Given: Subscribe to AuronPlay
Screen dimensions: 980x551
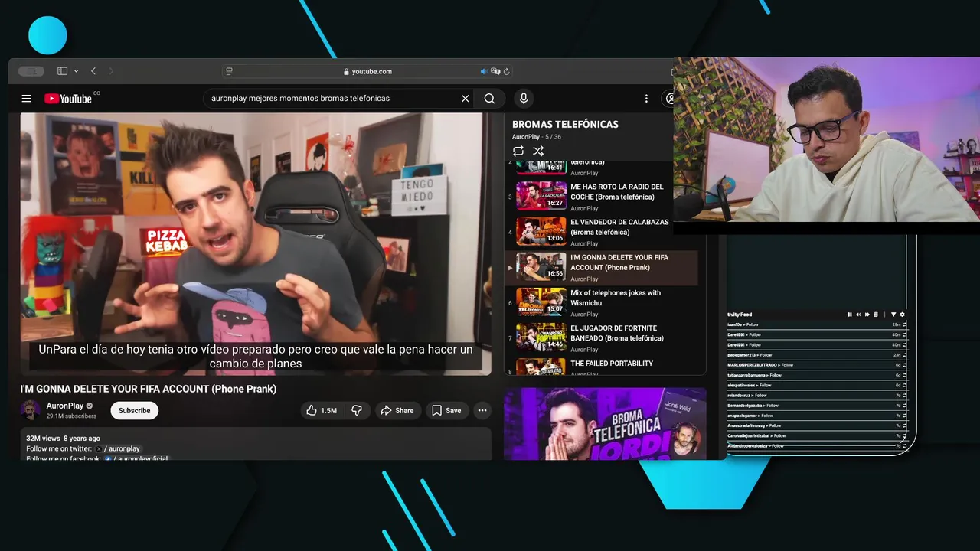Looking at the screenshot, I should click(x=134, y=411).
